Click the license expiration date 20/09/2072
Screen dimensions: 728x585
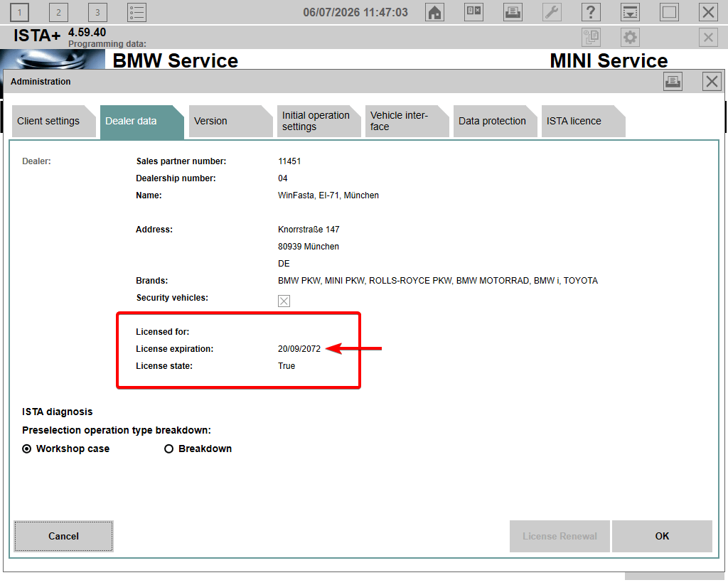pos(299,349)
